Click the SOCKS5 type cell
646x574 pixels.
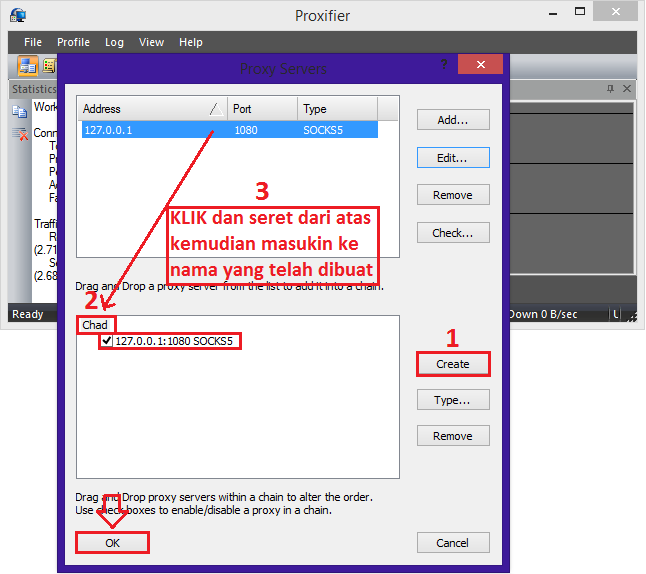(323, 130)
